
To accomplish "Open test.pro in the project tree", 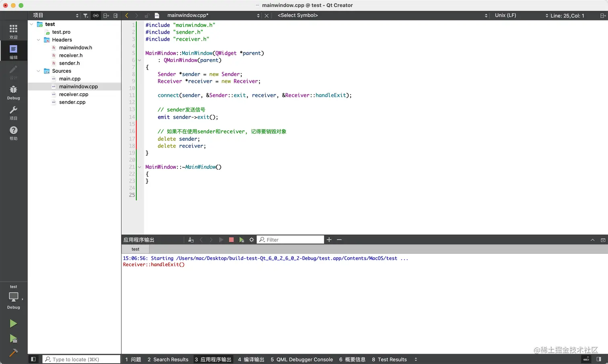I will (x=61, y=32).
